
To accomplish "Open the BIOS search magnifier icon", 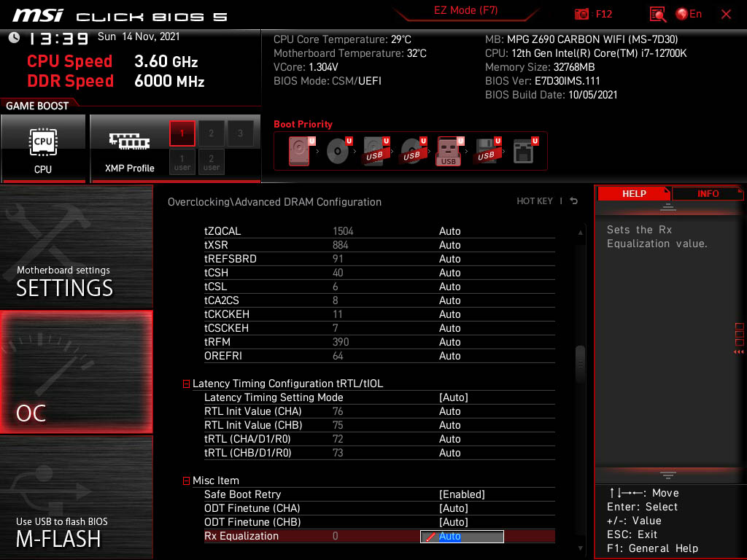I will pyautogui.click(x=658, y=14).
